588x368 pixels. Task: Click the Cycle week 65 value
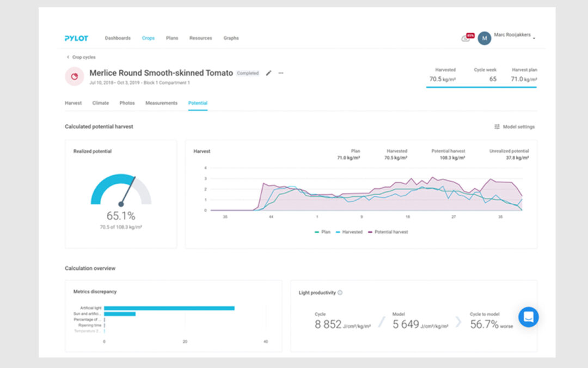[x=493, y=79]
